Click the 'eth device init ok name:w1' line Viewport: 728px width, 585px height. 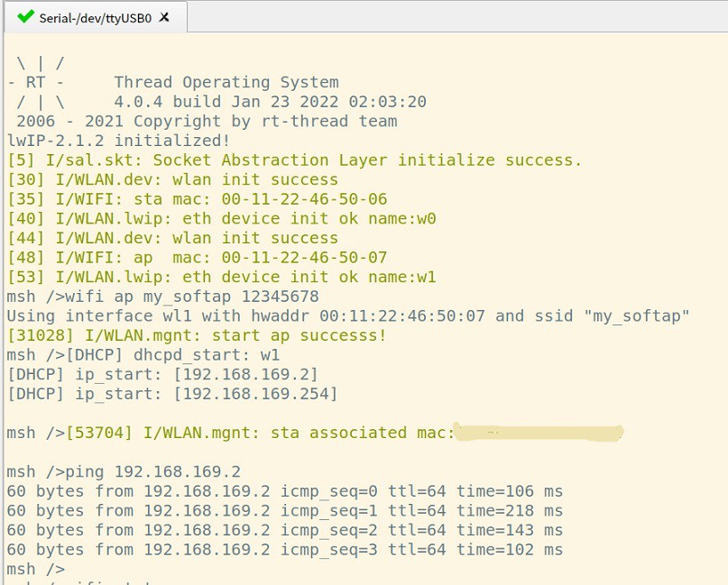[x=221, y=277]
